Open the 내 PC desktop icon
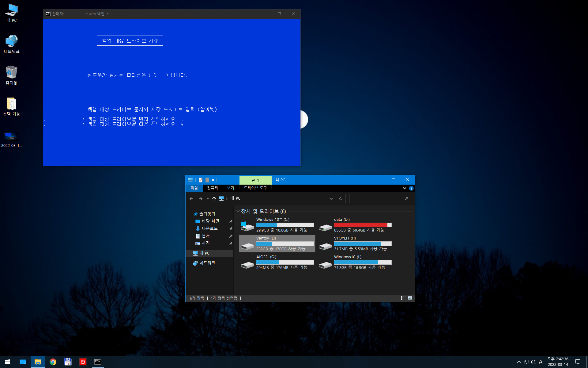 (12, 13)
